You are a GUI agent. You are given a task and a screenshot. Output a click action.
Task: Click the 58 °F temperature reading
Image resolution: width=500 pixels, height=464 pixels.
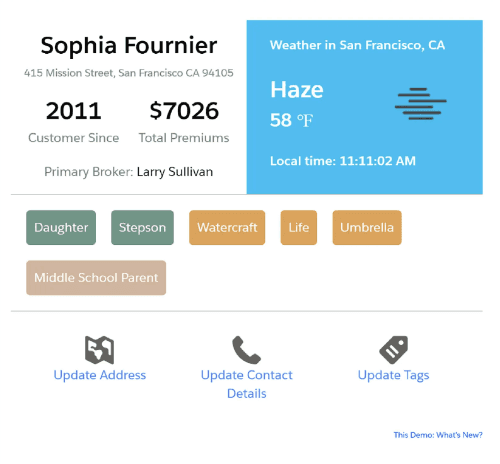tap(292, 120)
